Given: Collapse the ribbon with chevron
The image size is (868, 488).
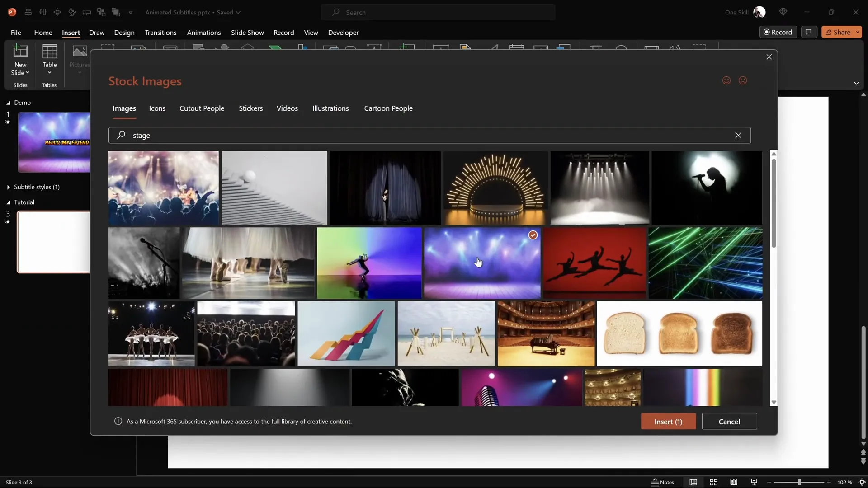Looking at the screenshot, I should (x=856, y=83).
